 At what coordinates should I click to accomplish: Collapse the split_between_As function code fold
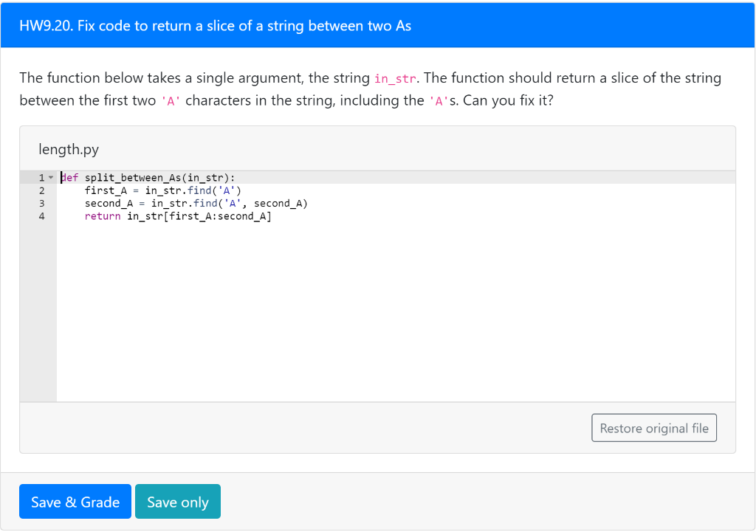tap(50, 177)
